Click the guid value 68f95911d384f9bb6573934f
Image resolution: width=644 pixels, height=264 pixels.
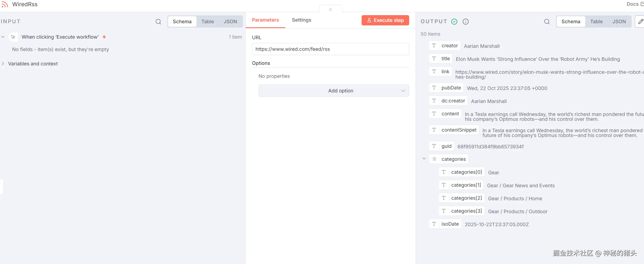(490, 146)
